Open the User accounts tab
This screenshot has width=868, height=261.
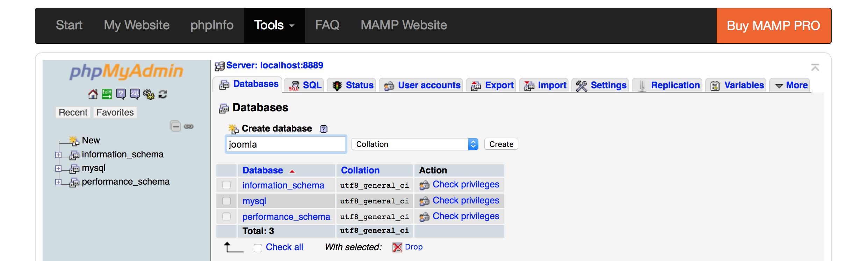pos(421,85)
